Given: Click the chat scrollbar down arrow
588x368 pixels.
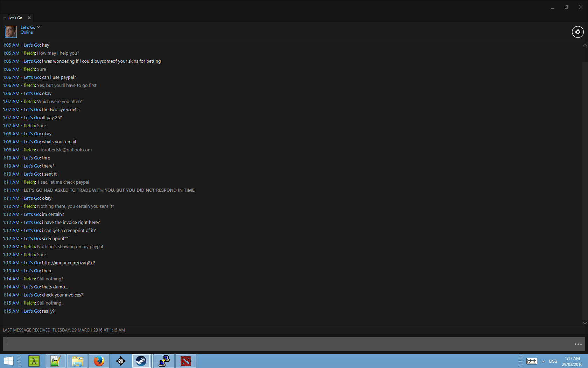Looking at the screenshot, I should [x=584, y=323].
